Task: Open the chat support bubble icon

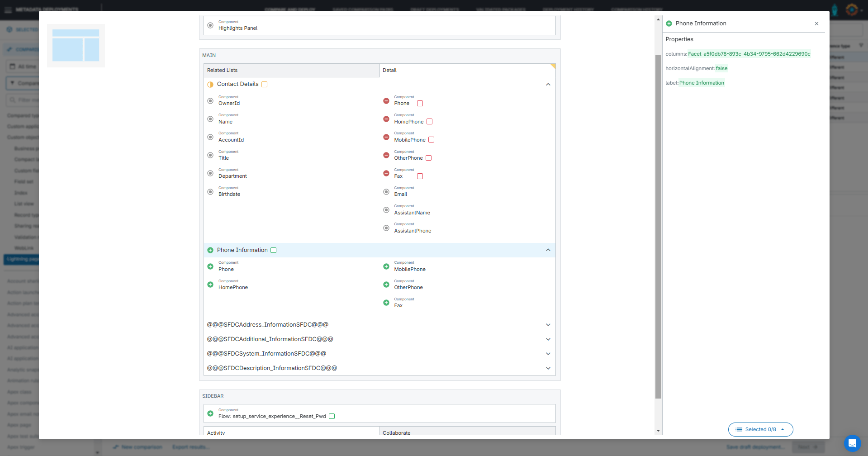Action: 852,443
